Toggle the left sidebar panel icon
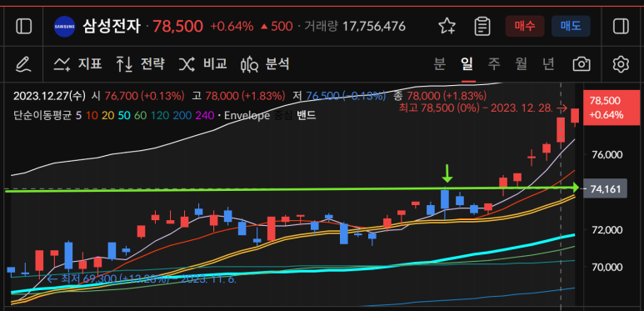This screenshot has width=644, height=311. [x=24, y=27]
